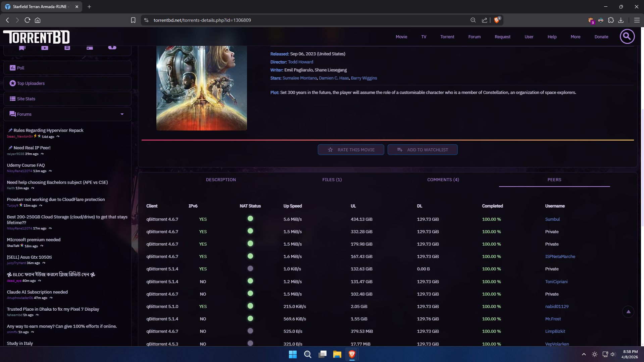Screen dimensions: 644x362
Task: Open the Forum nav menu
Action: pyautogui.click(x=474, y=37)
